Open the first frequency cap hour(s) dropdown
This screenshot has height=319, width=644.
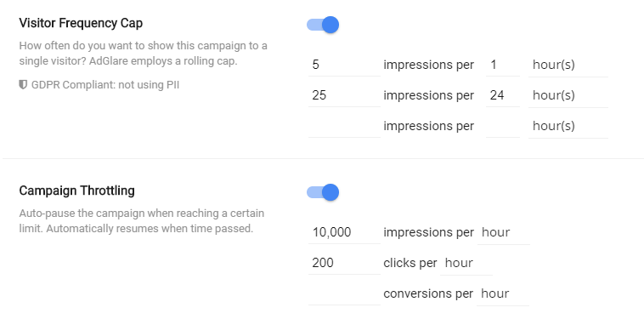coord(568,65)
